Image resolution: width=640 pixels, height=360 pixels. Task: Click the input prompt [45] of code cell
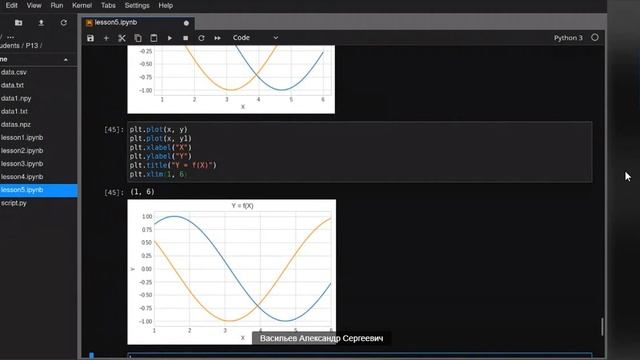tap(114, 129)
